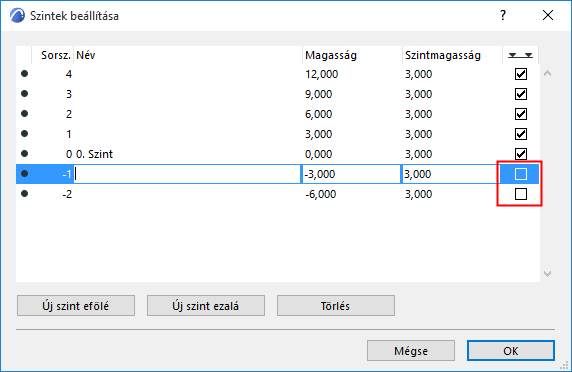Click the Szintmagasság column header
Image resolution: width=572 pixels, height=372 pixels.
443,55
